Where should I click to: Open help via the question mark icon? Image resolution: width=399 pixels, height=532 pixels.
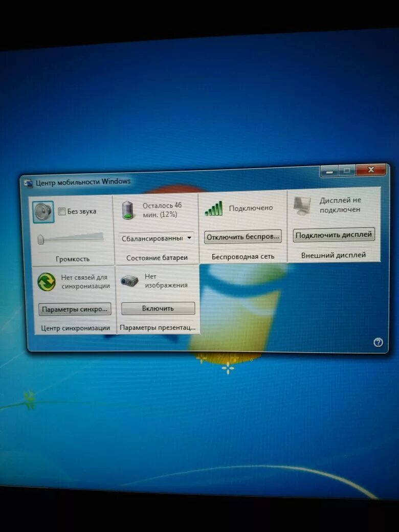click(x=378, y=342)
